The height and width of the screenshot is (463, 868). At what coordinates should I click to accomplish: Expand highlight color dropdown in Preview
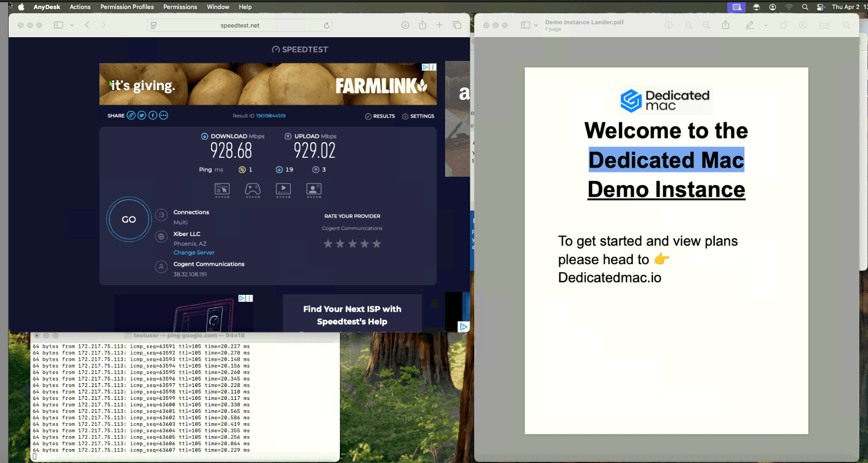(x=766, y=25)
